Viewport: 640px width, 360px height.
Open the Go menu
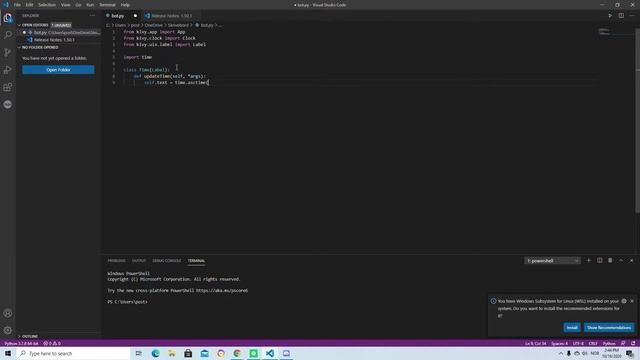tap(78, 5)
